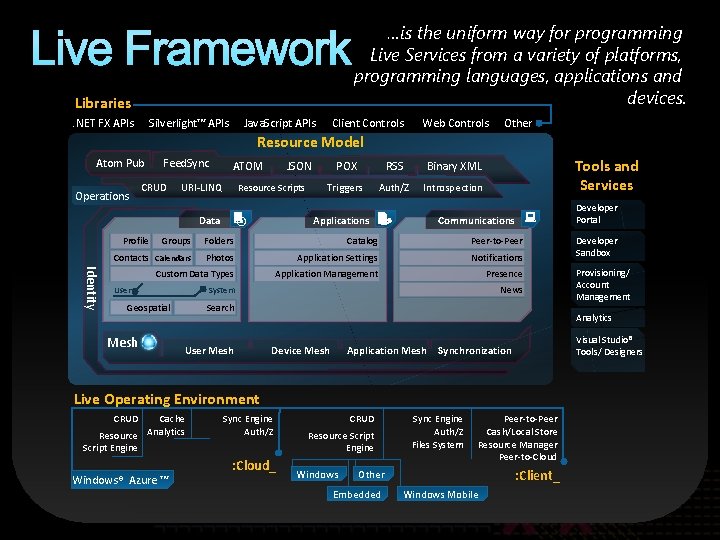Click the Application Mesh label
Screen dimensions: 720x540
(387, 350)
